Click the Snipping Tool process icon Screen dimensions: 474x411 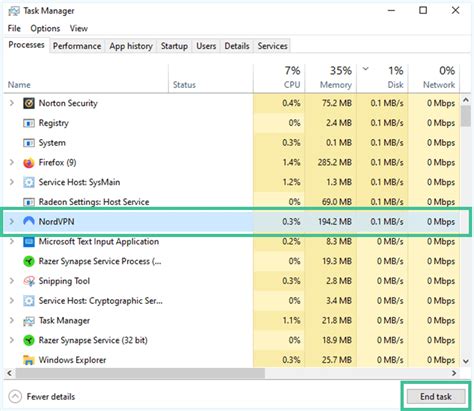(29, 281)
